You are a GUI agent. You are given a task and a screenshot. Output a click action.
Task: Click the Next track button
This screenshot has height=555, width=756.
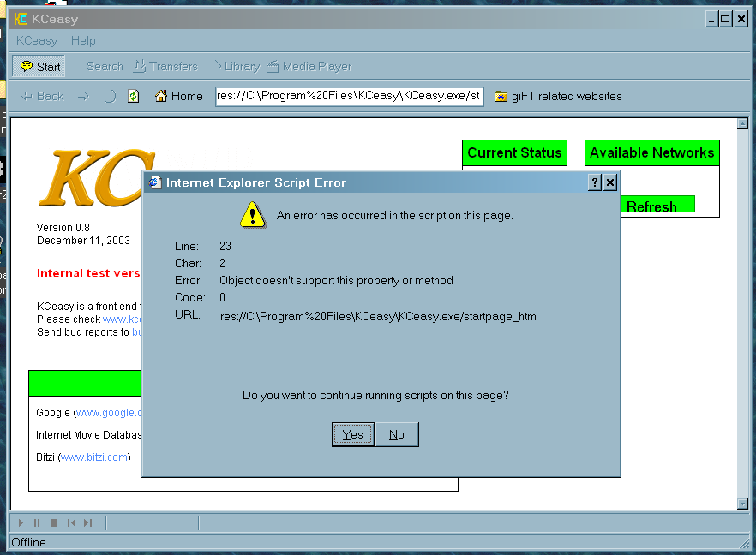tap(87, 522)
